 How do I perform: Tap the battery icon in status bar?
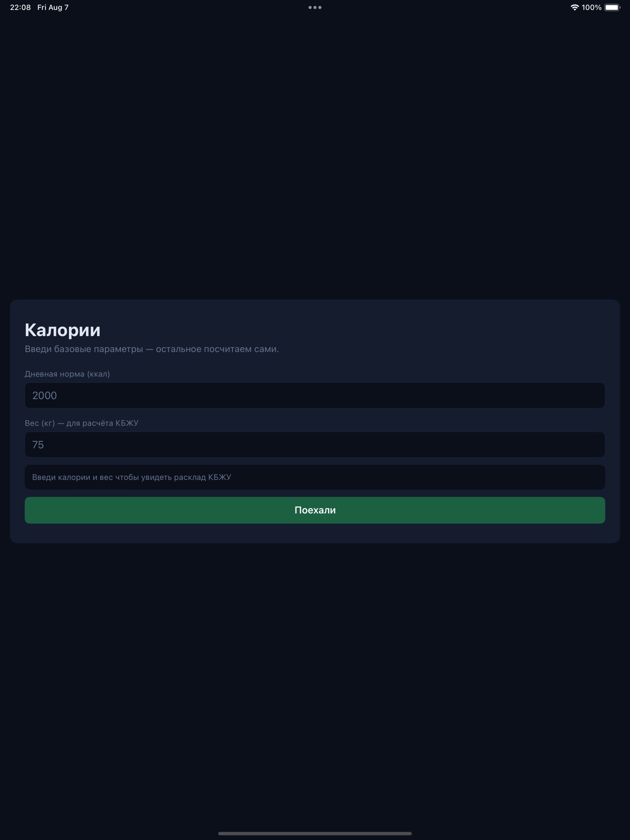coord(612,7)
